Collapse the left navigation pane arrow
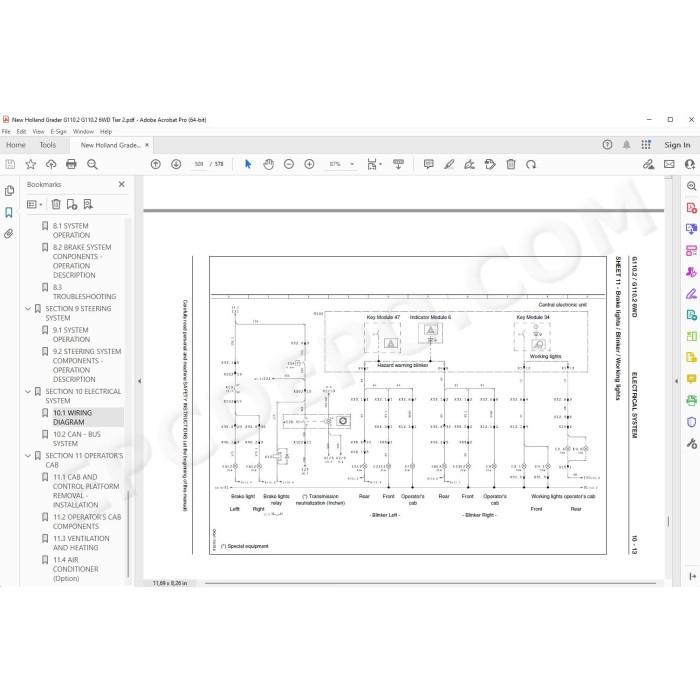 click(139, 381)
